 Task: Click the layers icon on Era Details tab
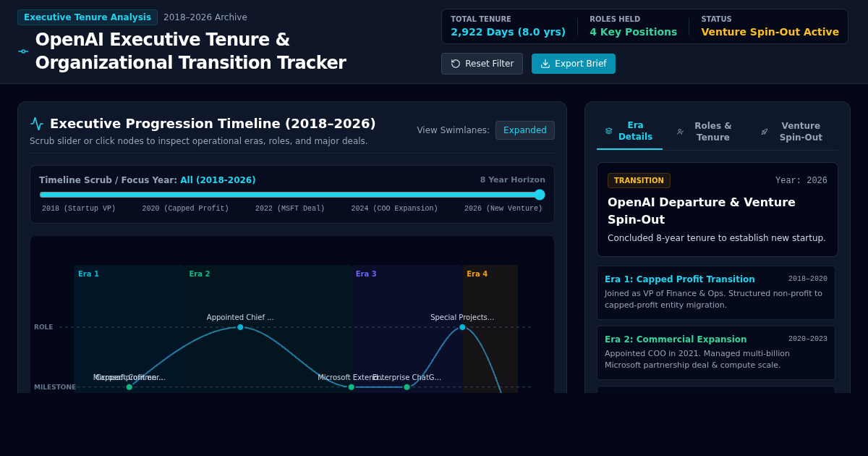[609, 131]
